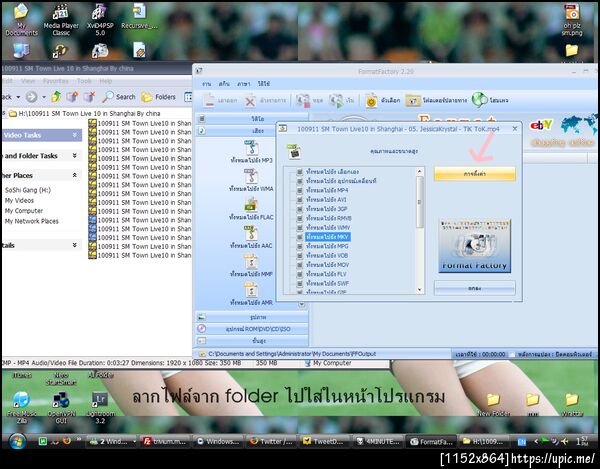Viewport: 600px width, 469px height.
Task: Click the Lightroom 3.2 desktop icon
Action: pos(100,399)
